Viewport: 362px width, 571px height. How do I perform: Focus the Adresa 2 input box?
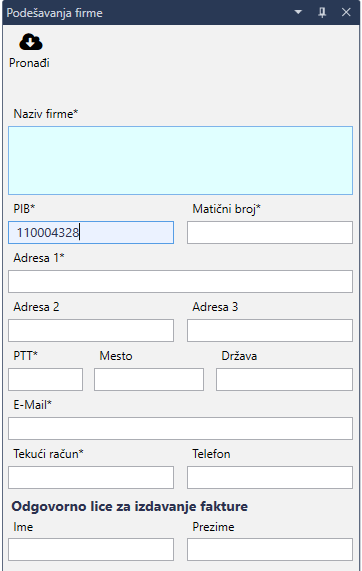tap(91, 330)
